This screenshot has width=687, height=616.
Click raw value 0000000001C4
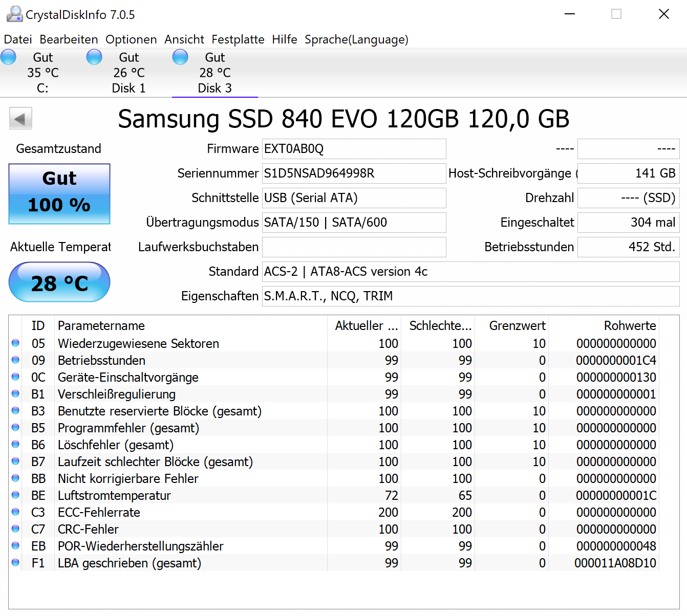(616, 361)
